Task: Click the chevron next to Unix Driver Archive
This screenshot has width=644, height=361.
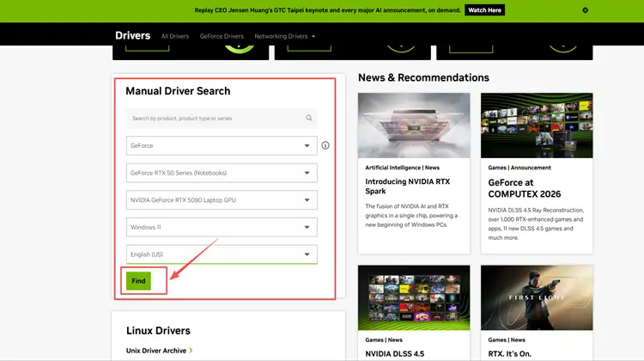Action: click(x=191, y=351)
